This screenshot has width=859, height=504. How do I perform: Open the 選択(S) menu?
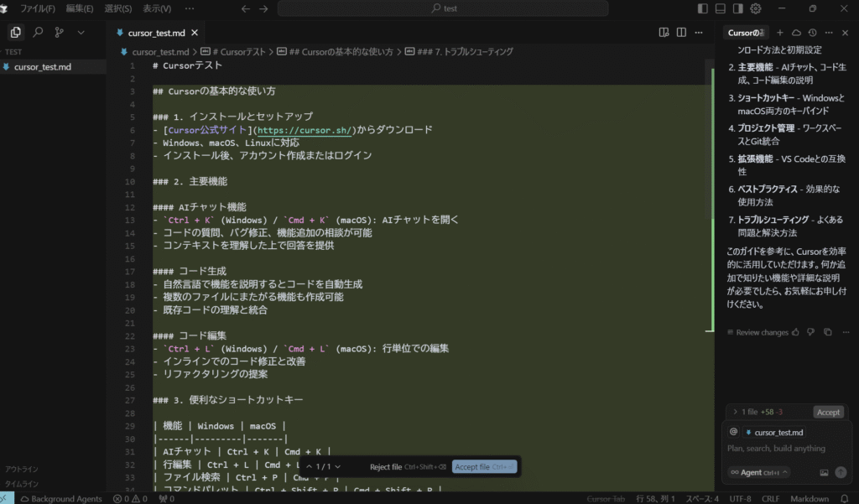coord(117,8)
